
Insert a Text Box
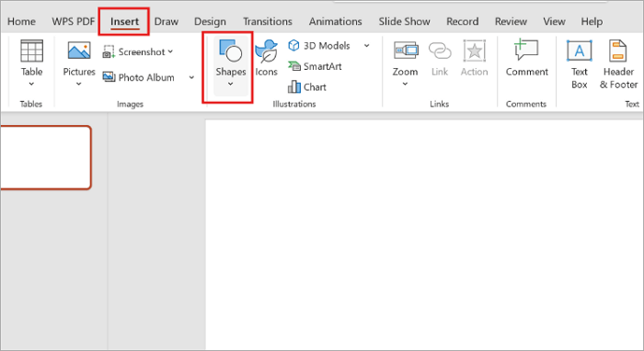point(579,64)
